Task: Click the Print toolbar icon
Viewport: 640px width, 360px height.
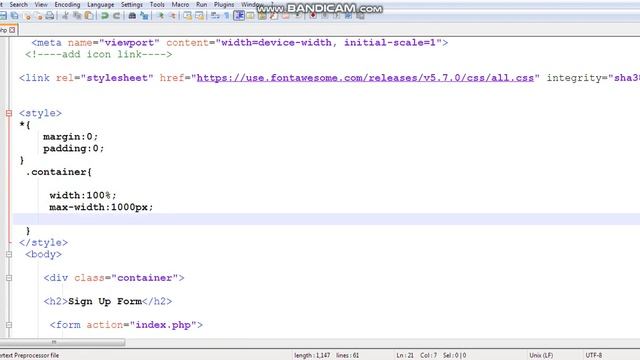Action: 50,16
